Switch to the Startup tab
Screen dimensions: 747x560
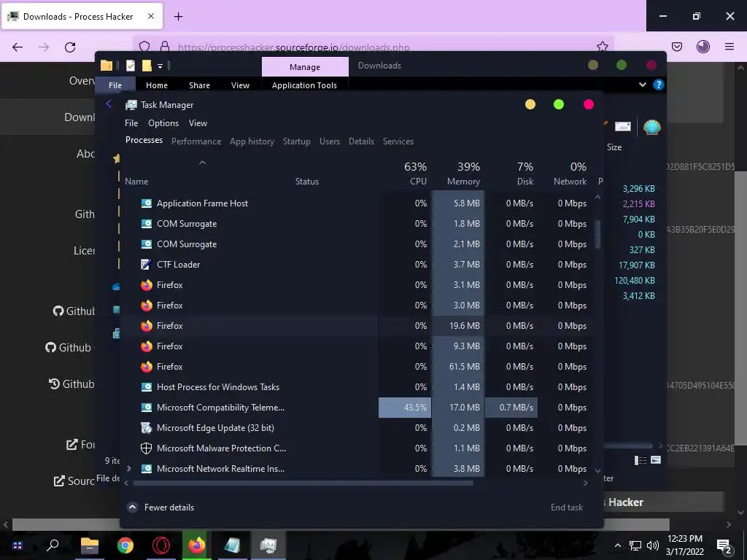(x=297, y=141)
